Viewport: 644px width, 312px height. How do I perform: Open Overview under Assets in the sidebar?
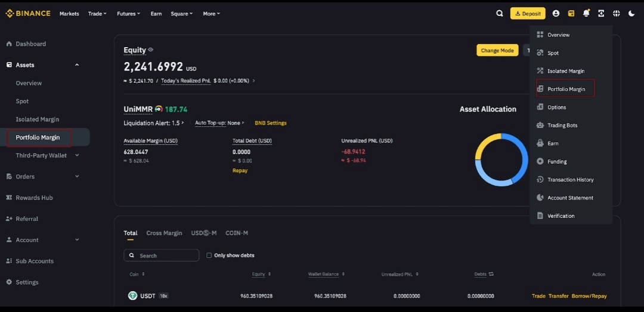point(29,83)
